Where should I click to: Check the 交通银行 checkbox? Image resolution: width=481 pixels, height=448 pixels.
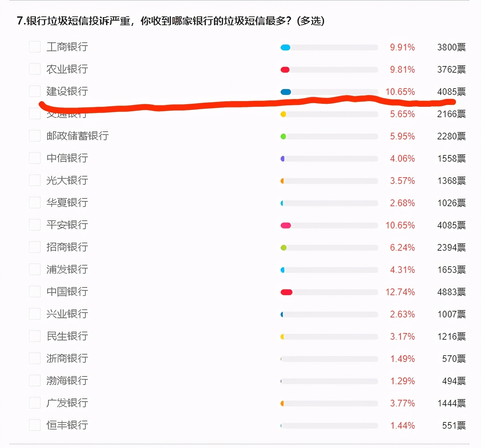(x=34, y=113)
